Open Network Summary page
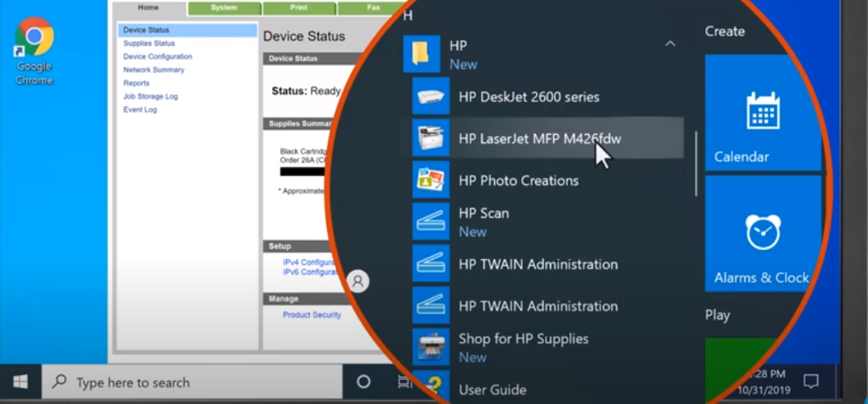 [x=154, y=70]
